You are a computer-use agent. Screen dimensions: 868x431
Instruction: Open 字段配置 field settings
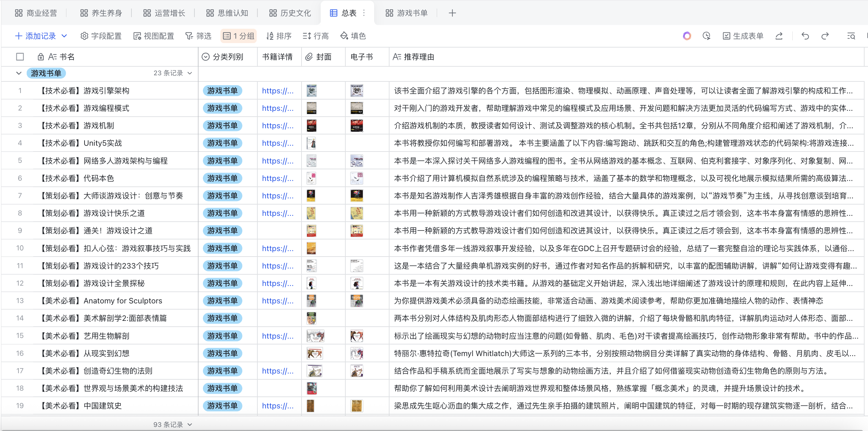point(101,36)
